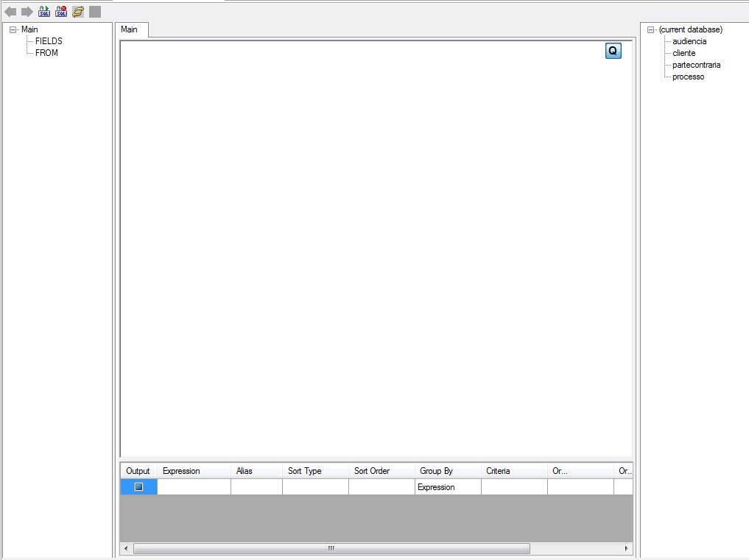Click the yellow refresh arrows icon

78,12
